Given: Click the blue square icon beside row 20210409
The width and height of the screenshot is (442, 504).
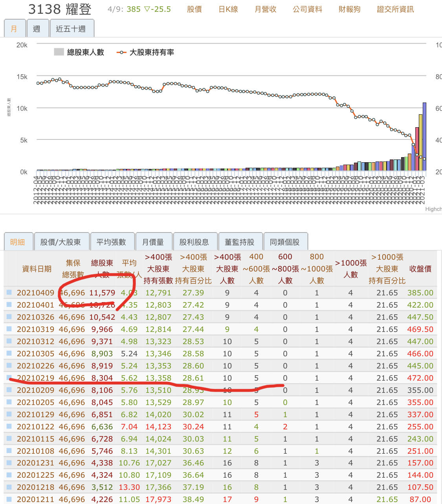Looking at the screenshot, I should (x=9, y=292).
